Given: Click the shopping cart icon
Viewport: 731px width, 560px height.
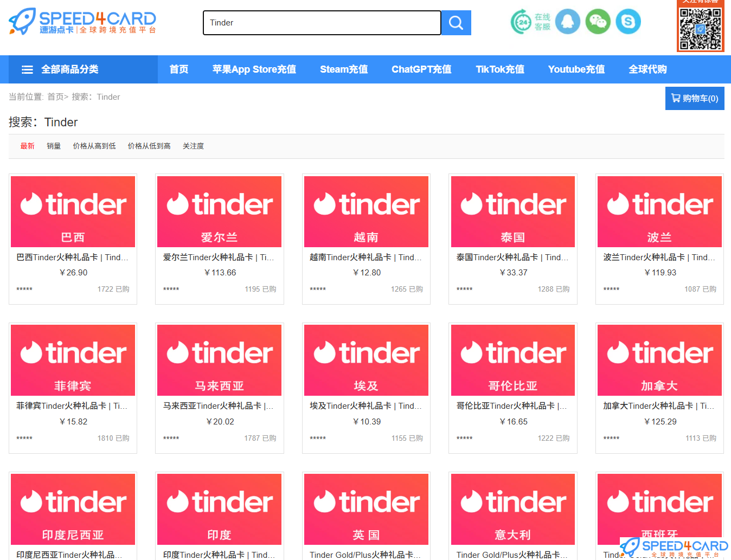Looking at the screenshot, I should (x=676, y=98).
